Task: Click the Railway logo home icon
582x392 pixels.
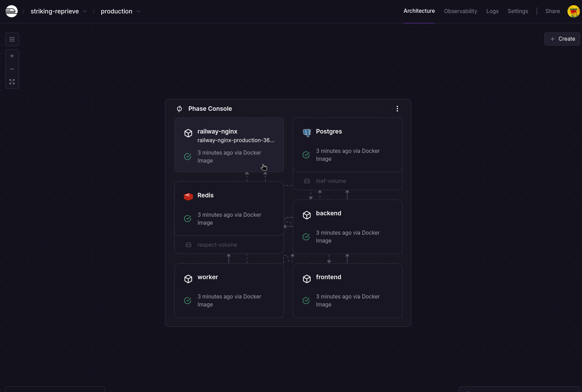Action: [11, 11]
